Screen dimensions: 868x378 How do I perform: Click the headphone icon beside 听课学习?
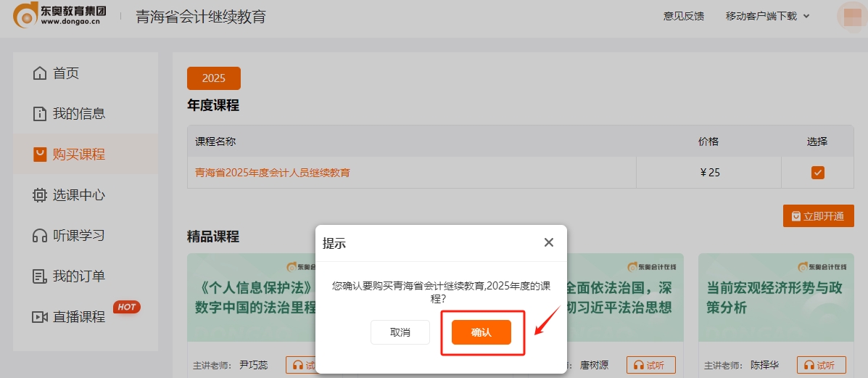click(x=39, y=236)
